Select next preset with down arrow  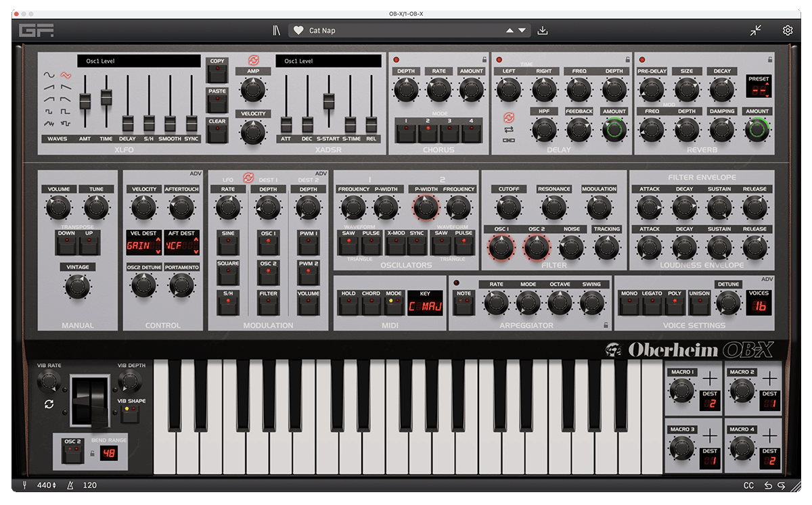(522, 30)
